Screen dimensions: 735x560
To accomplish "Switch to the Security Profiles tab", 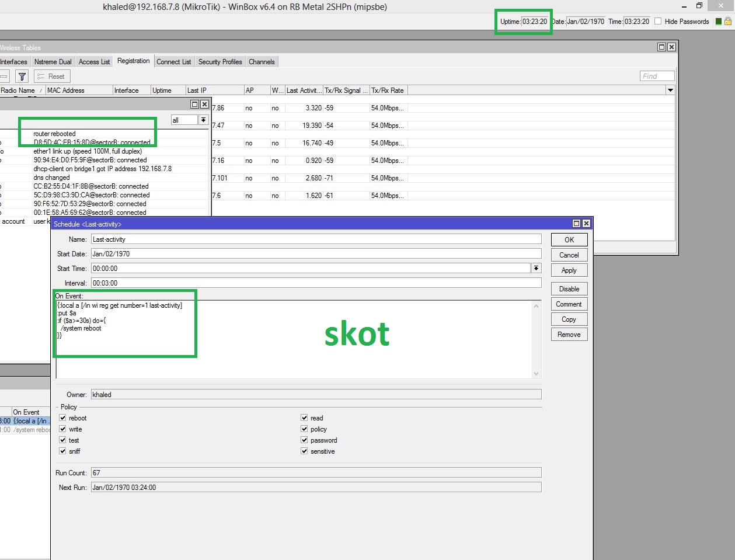I will point(220,61).
